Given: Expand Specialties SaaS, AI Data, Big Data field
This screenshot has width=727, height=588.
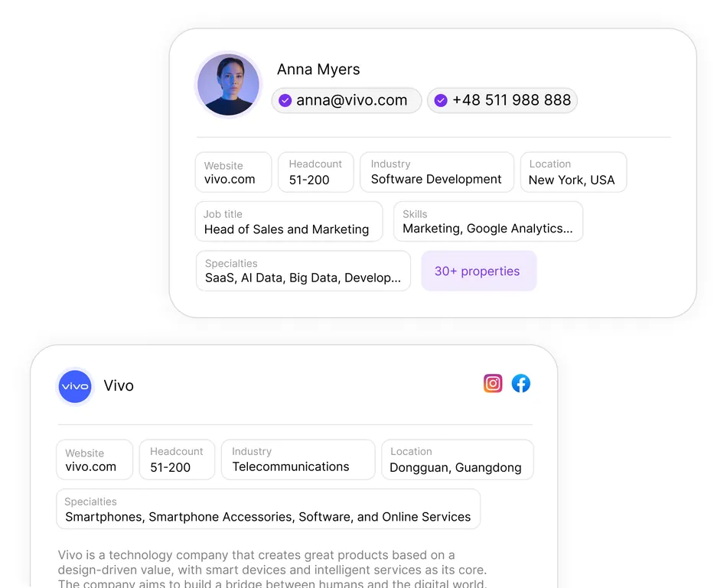Looking at the screenshot, I should [303, 271].
